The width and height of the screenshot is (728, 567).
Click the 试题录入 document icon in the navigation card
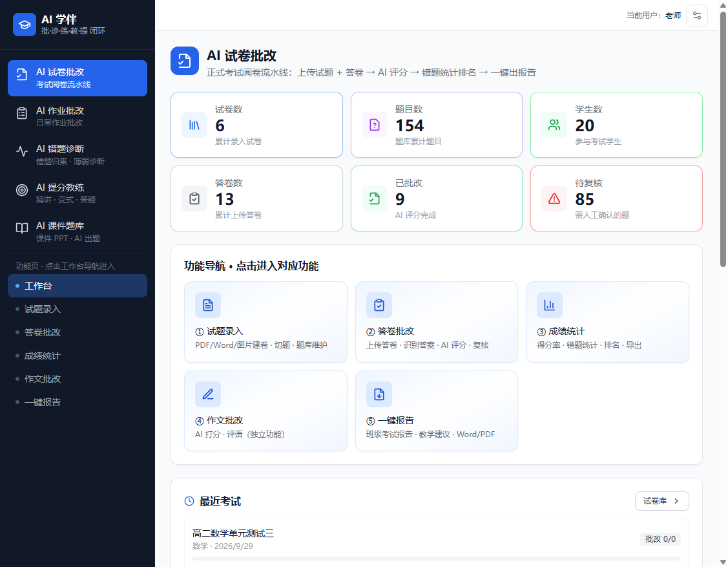(208, 305)
